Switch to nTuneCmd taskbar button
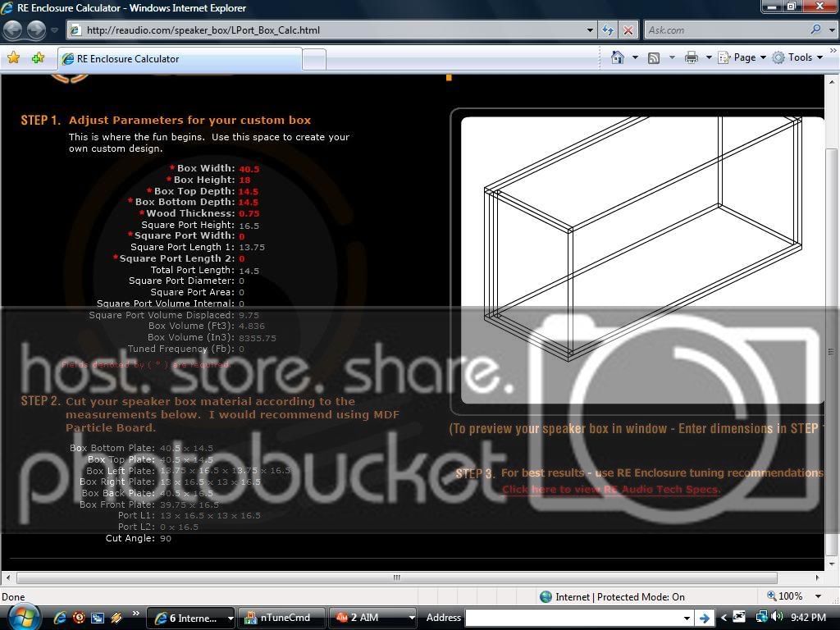This screenshot has width=840, height=630. 281,618
